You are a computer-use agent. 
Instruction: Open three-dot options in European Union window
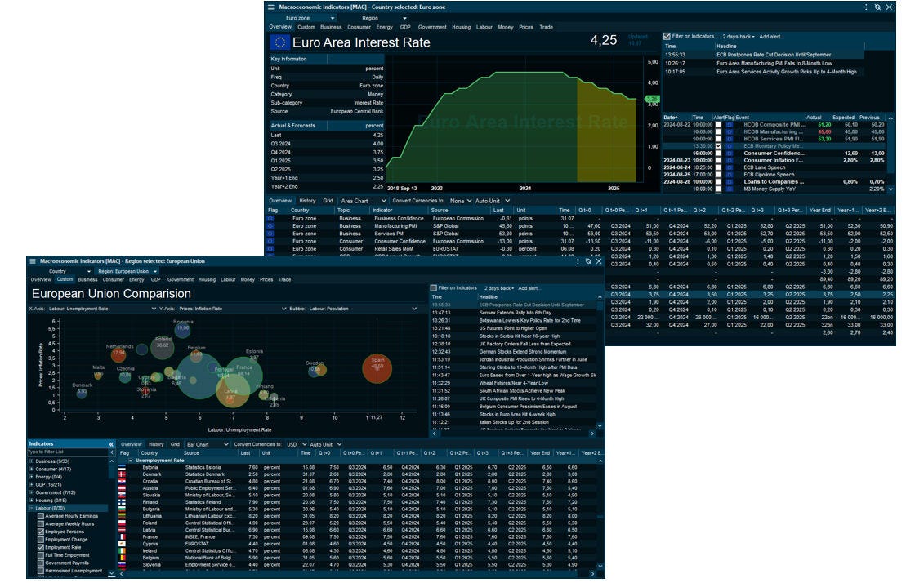click(x=578, y=260)
